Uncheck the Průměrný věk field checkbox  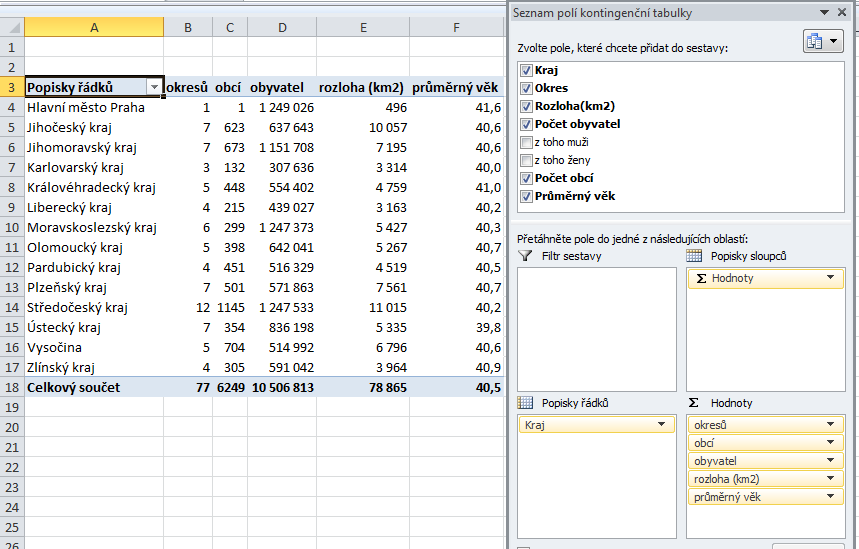point(526,196)
